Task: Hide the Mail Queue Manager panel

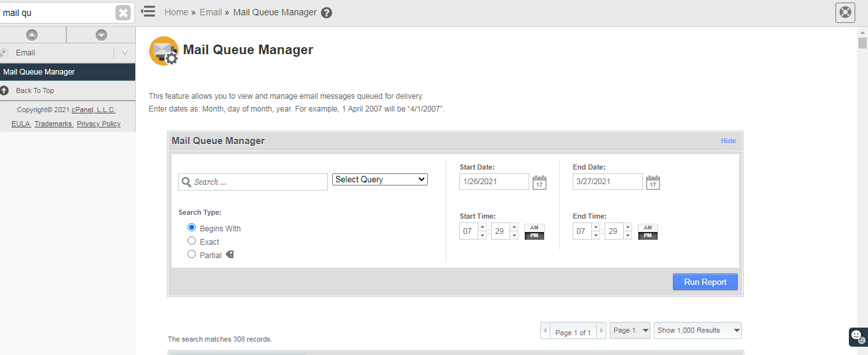Action: coord(728,141)
